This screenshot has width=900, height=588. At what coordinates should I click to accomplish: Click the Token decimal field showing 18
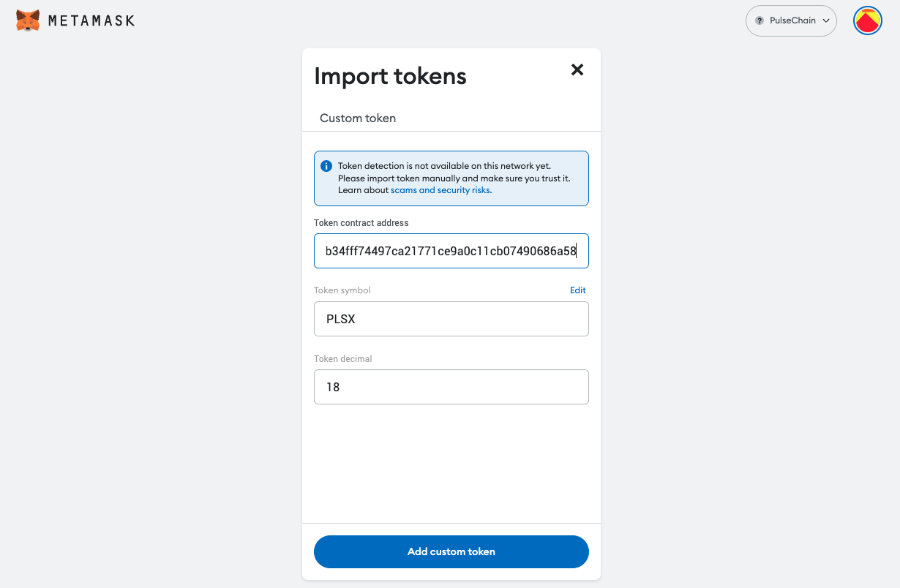[x=451, y=387]
